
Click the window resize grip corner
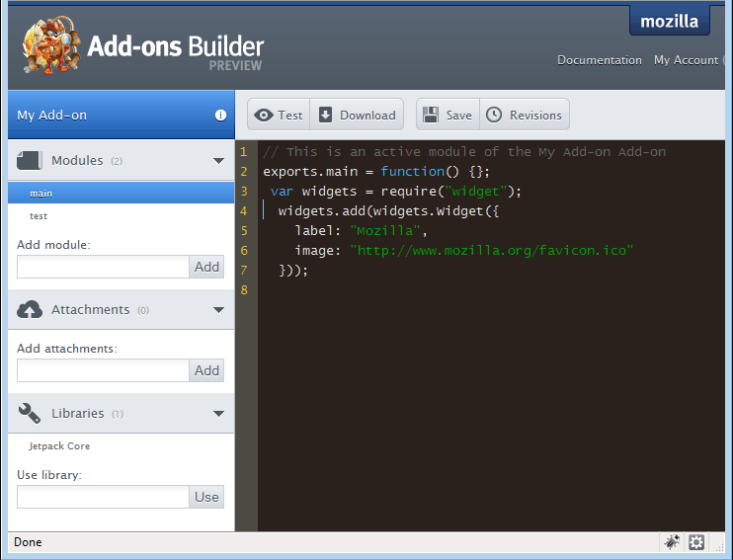(720, 546)
